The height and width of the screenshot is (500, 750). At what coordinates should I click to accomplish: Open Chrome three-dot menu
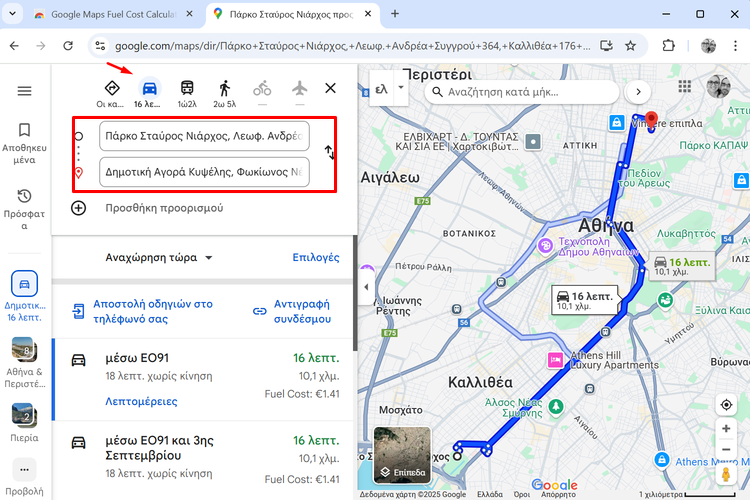tap(735, 45)
